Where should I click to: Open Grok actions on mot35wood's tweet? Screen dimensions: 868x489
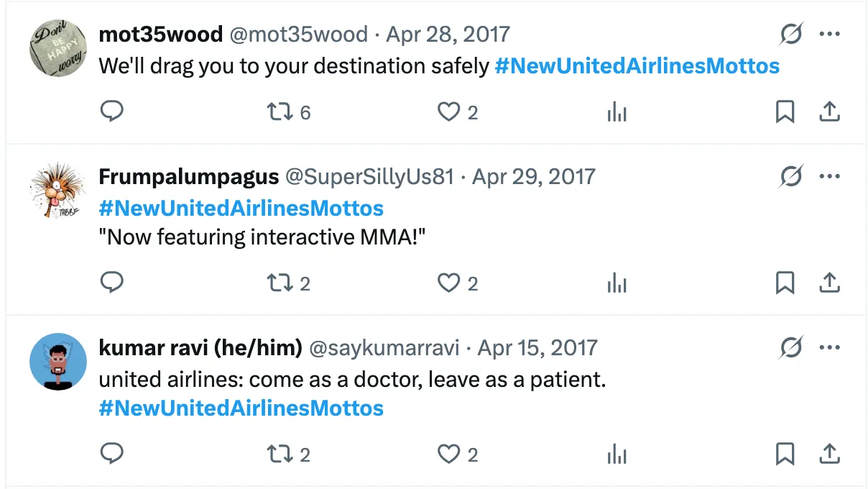pyautogui.click(x=791, y=34)
